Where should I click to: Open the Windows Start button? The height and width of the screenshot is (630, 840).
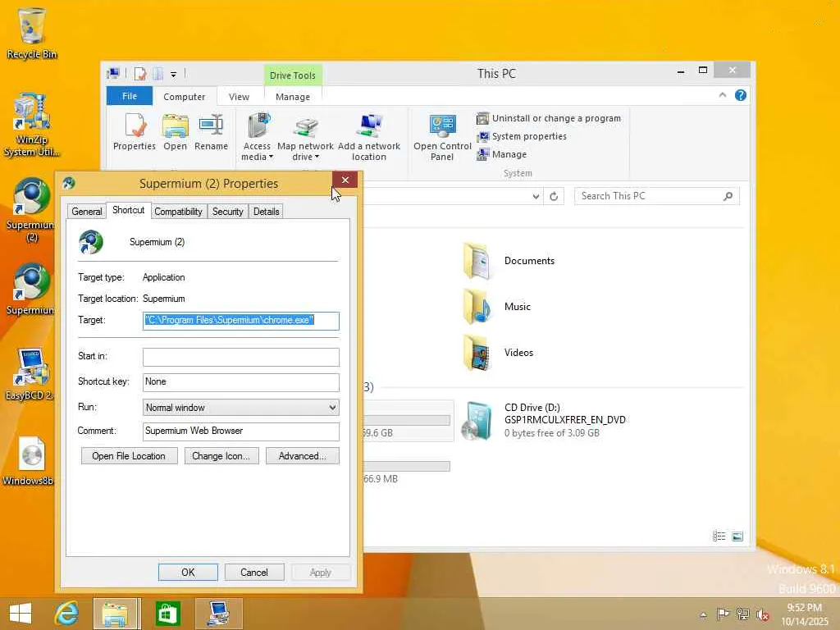tap(21, 614)
